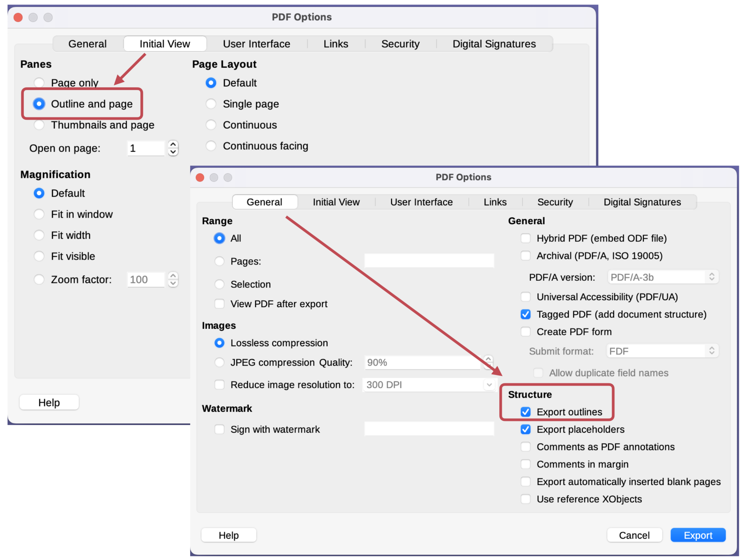Select the Selection export range
This screenshot has height=560, width=743.
click(x=219, y=284)
